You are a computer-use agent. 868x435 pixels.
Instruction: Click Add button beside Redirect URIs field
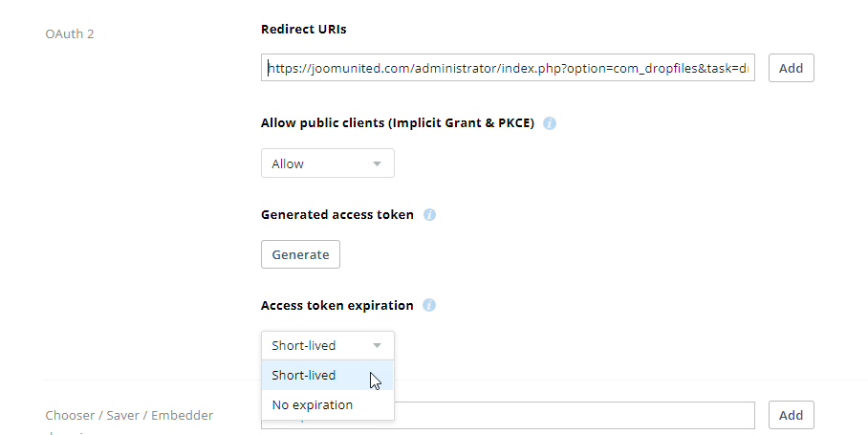(x=791, y=68)
